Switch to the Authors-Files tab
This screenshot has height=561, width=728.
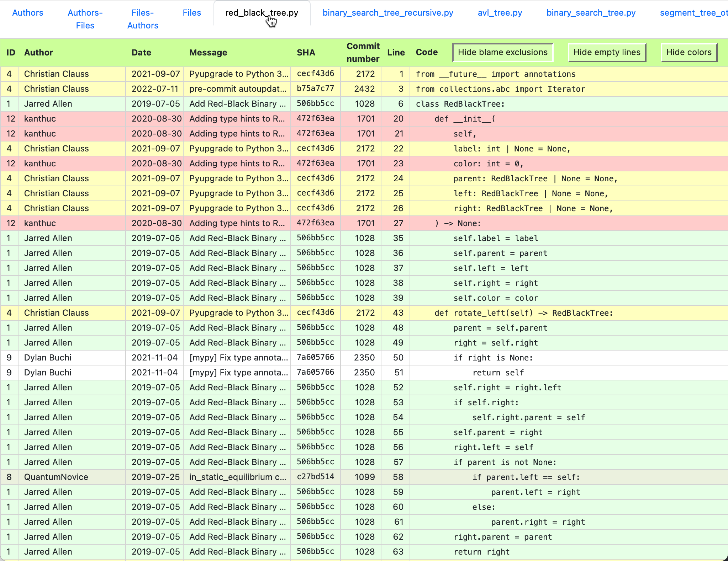(85, 19)
